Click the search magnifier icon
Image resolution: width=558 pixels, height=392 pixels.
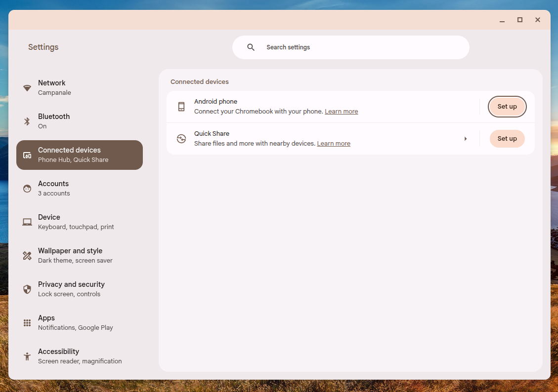tap(251, 47)
